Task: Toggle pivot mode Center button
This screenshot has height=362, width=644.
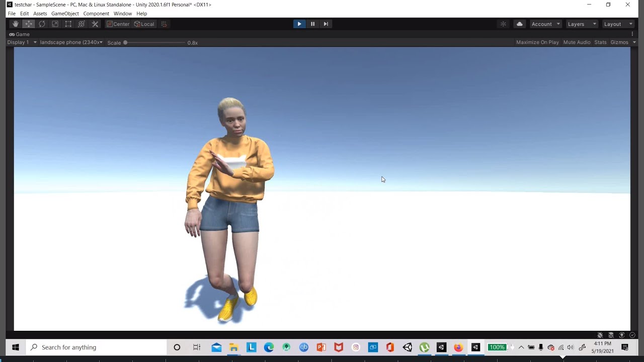Action: (118, 24)
